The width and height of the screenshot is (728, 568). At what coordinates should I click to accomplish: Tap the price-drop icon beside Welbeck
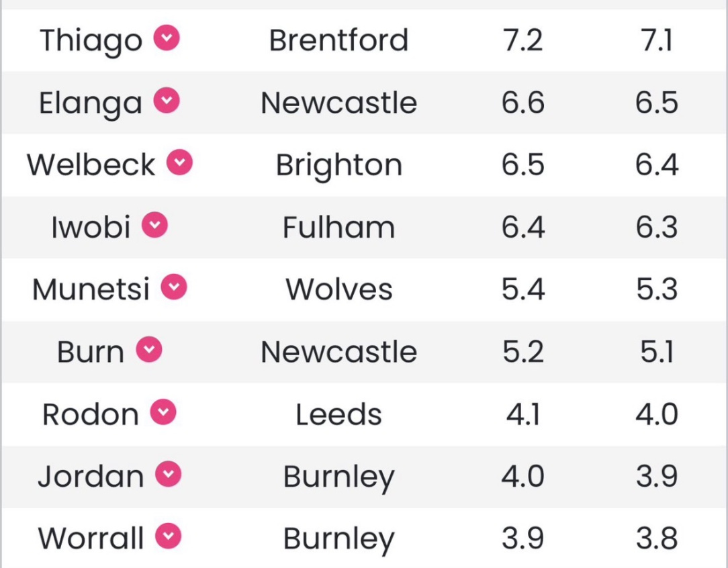pos(180,162)
